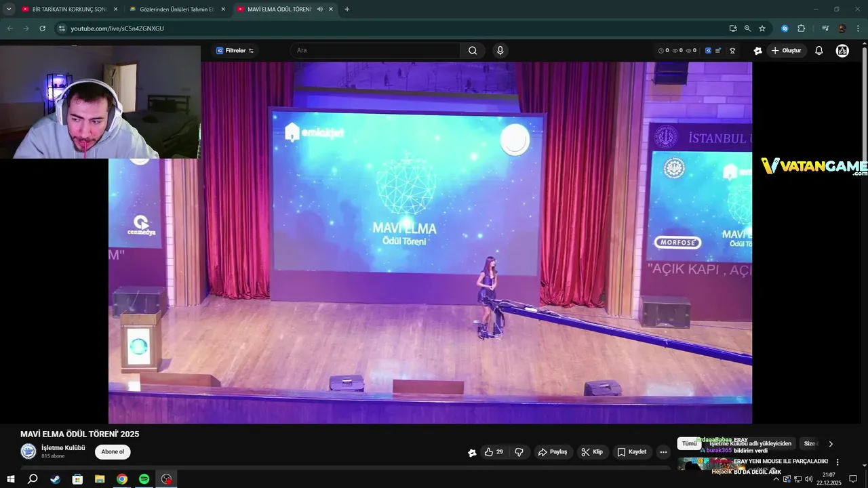
Task: Open the sparkle star icon beside Oluştur
Action: coord(758,51)
